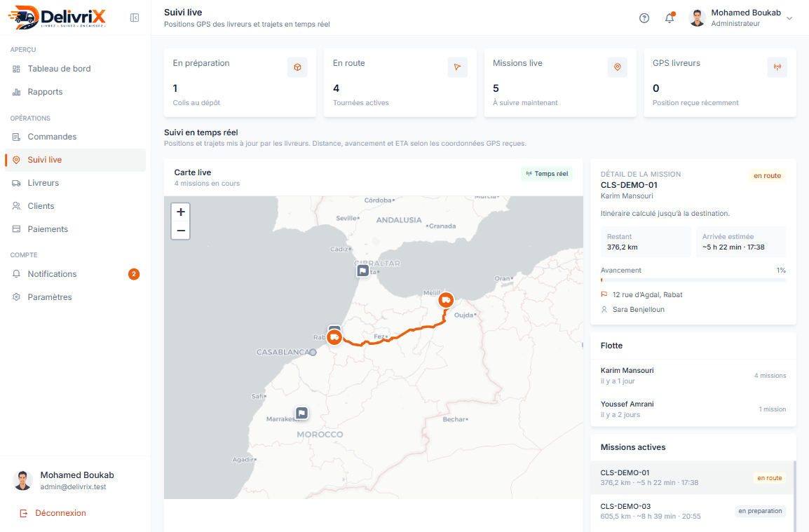Open the notifications bell in header
Viewport: 809px width, 532px height.
[x=669, y=18]
